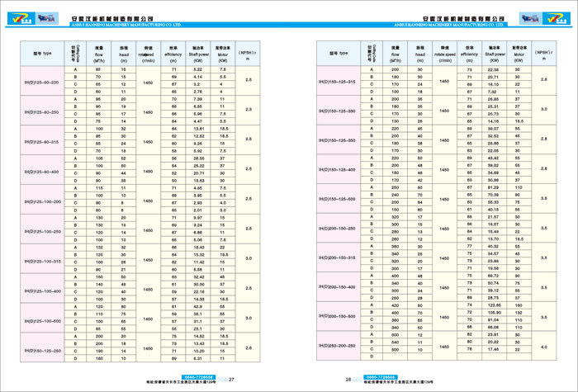The width and height of the screenshot is (578, 392).
Task: Select model cell IH(D)150-125-400
Action: 339,168
